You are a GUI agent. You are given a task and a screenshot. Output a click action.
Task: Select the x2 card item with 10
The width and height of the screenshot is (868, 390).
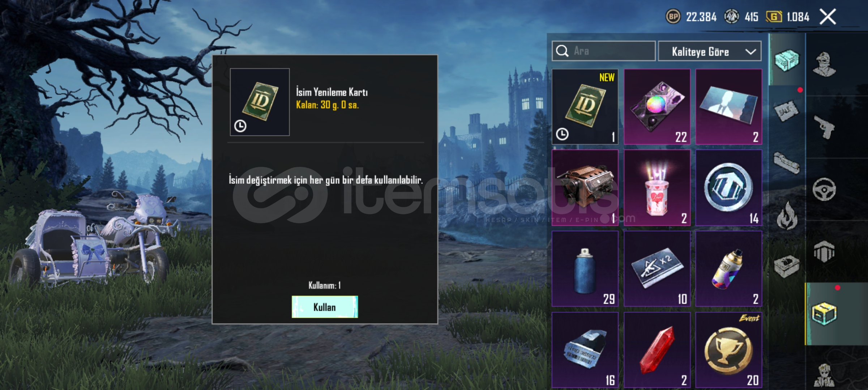click(657, 269)
